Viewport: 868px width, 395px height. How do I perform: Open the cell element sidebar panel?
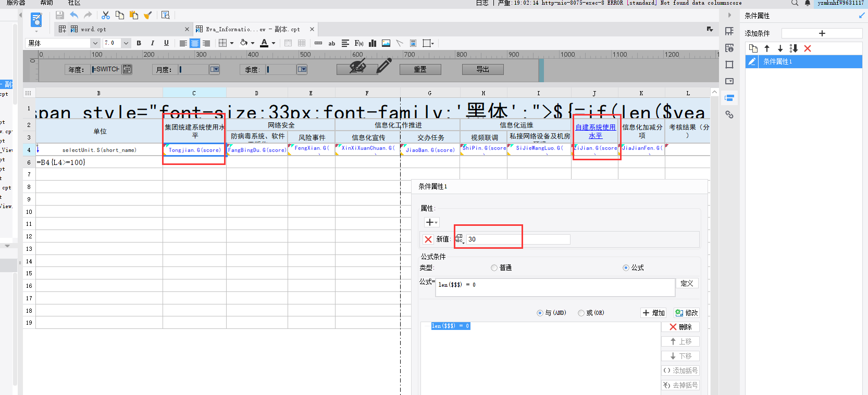729,31
